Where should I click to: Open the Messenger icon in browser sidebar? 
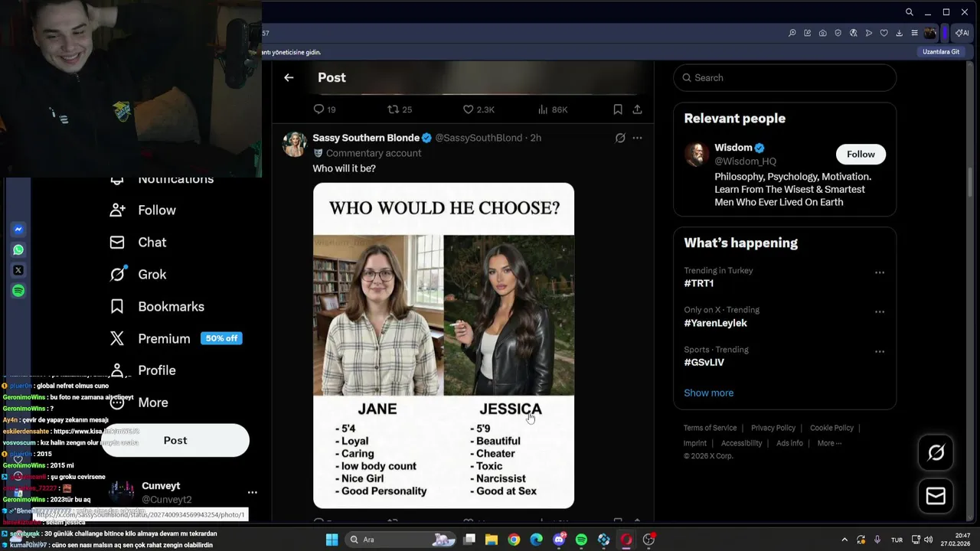pyautogui.click(x=18, y=230)
